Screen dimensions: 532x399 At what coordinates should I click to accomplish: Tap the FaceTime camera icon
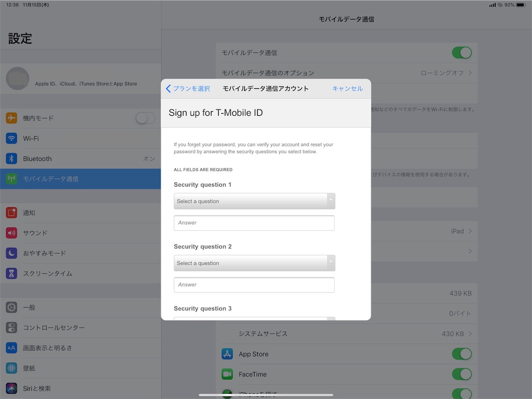[x=228, y=374]
